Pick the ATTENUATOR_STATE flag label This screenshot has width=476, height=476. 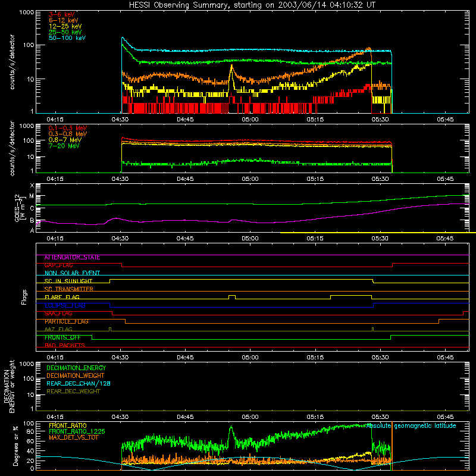72,258
